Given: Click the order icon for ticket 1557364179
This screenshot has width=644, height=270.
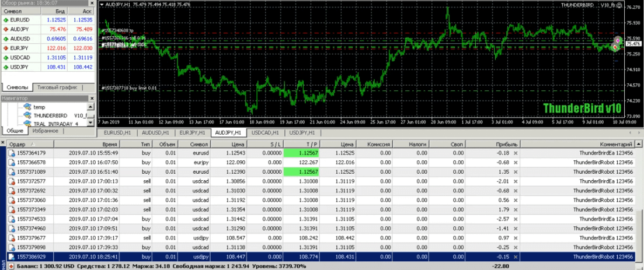Looking at the screenshot, I should coord(13,153).
